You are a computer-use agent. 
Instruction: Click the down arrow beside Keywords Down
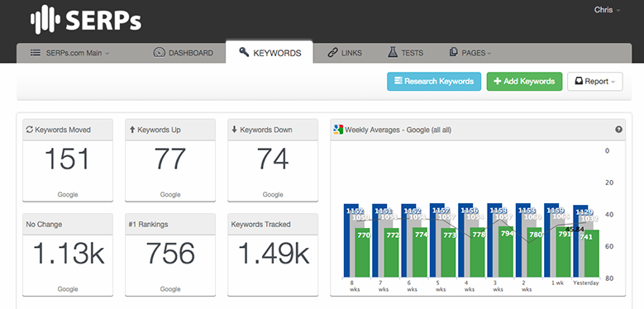tap(235, 130)
